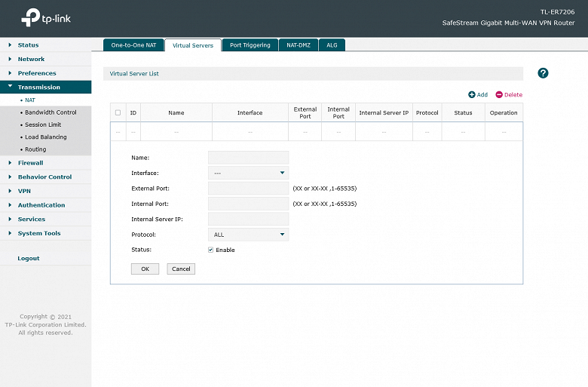This screenshot has height=387, width=588.
Task: Open the One-to-One NAT tab
Action: pyautogui.click(x=133, y=45)
